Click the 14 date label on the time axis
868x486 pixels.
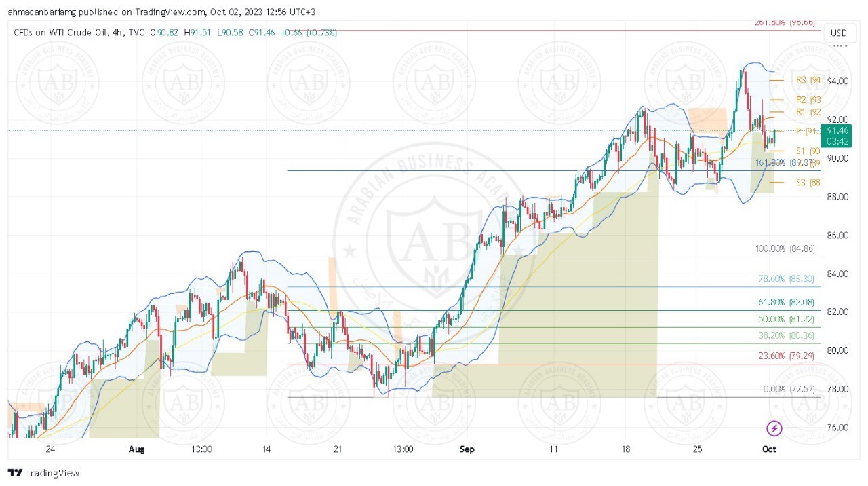point(267,449)
